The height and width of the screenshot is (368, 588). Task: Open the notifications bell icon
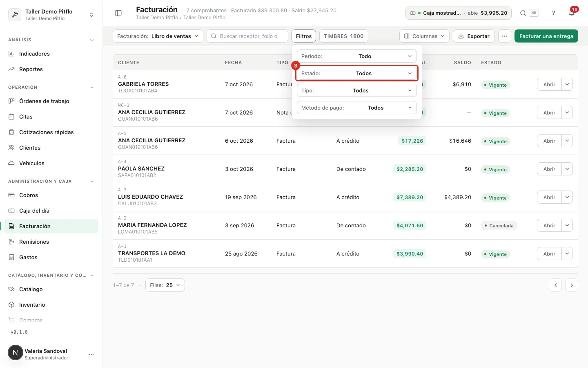point(572,13)
